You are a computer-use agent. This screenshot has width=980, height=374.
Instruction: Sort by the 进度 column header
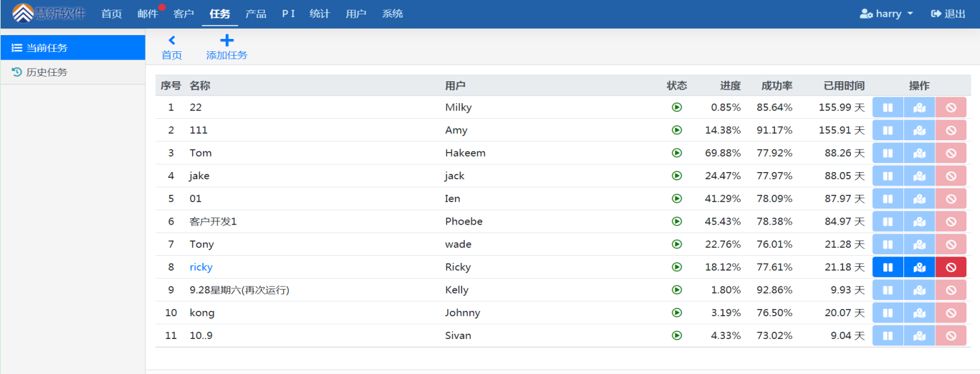730,86
